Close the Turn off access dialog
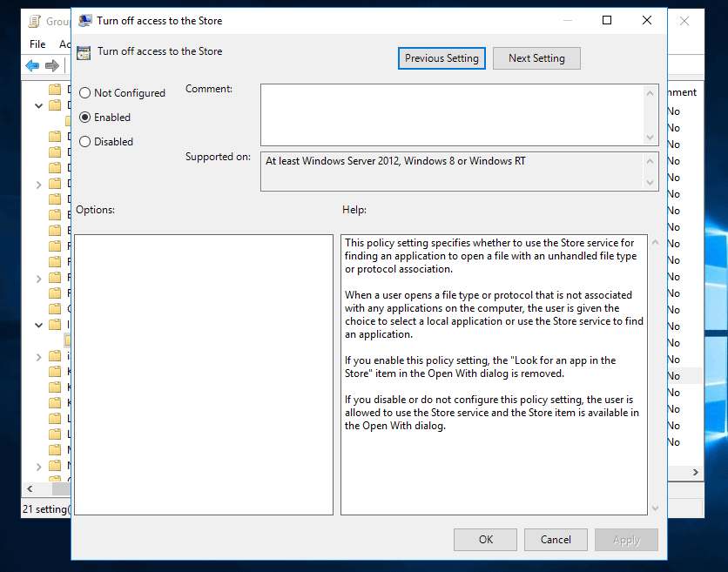 647,20
